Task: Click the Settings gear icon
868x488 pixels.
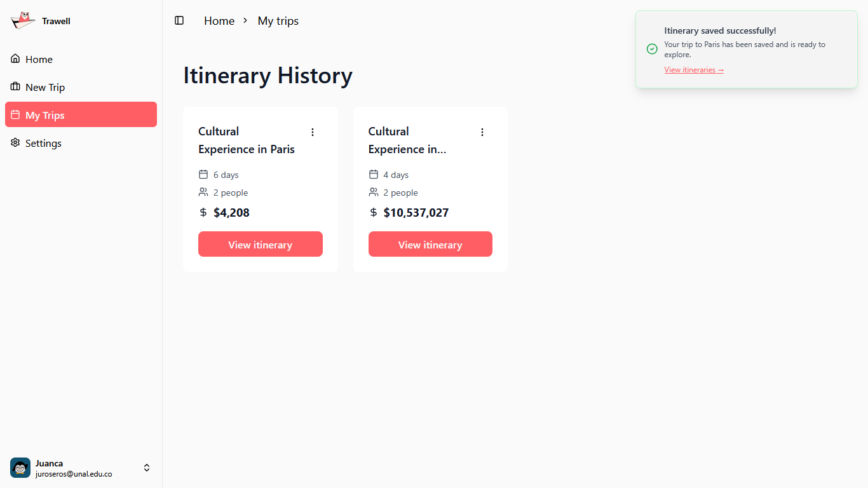Action: [x=15, y=143]
